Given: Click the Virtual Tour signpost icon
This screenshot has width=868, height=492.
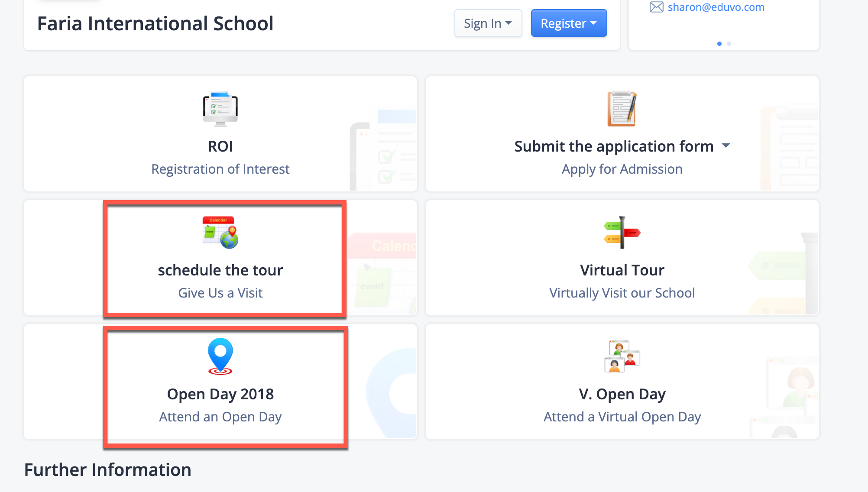Looking at the screenshot, I should [x=622, y=233].
